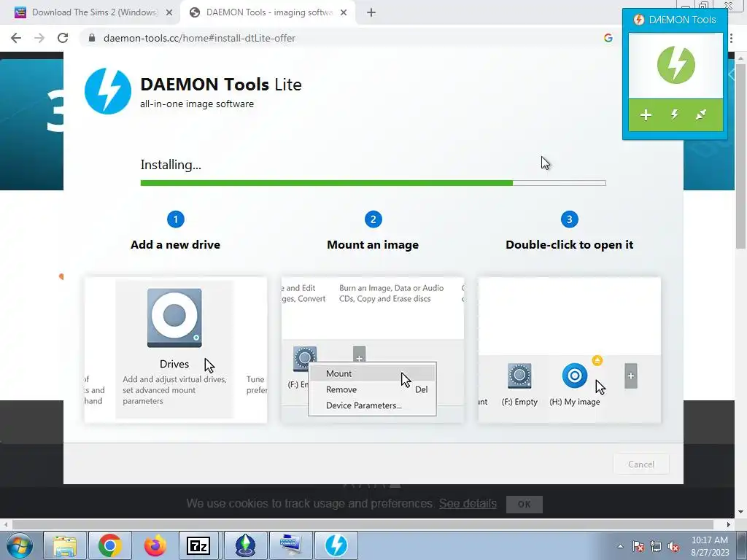Click the DAEMON Tools Lite lightning logo
Image resolution: width=747 pixels, height=560 pixels.
(x=108, y=90)
